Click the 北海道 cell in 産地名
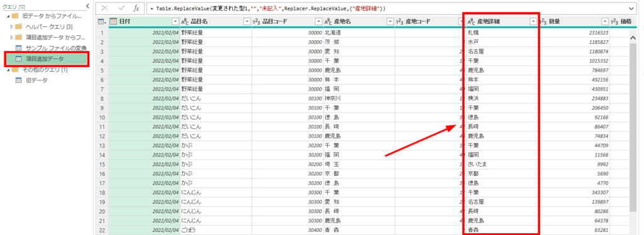 (358, 33)
